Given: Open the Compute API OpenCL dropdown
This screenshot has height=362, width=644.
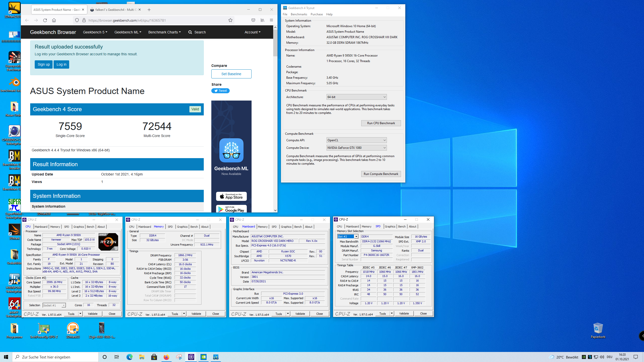Looking at the screenshot, I should point(356,140).
